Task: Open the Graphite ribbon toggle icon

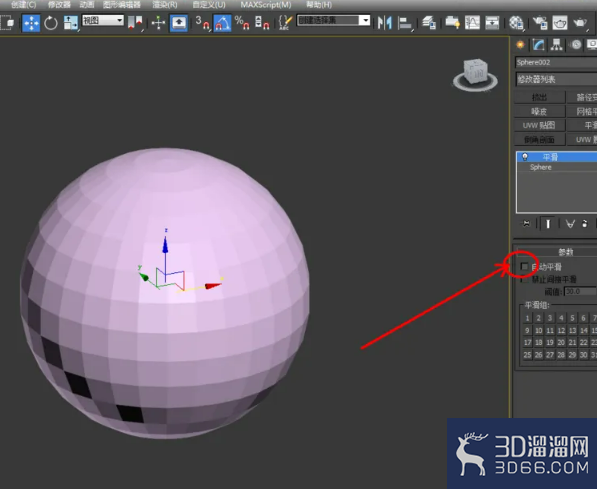Action: click(452, 23)
